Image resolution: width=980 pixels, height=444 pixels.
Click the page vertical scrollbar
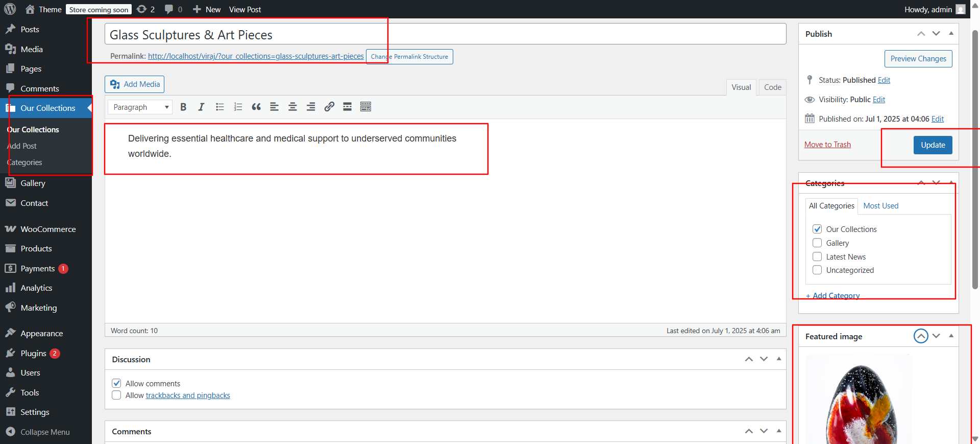click(x=975, y=158)
